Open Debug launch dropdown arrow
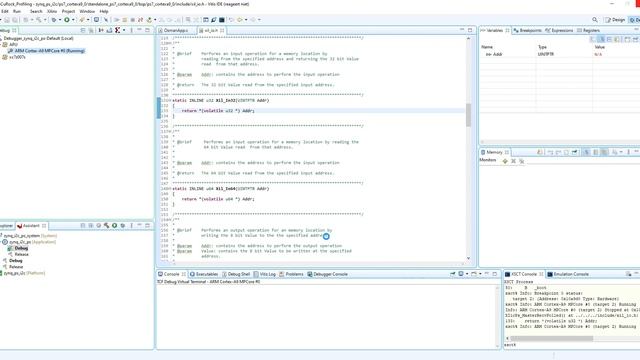The height and width of the screenshot is (360, 640). point(60,20)
